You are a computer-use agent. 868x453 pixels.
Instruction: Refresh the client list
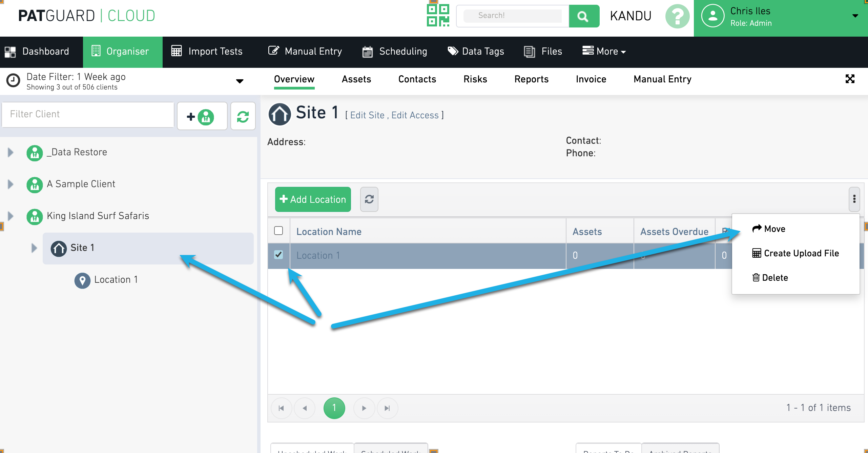tap(243, 116)
